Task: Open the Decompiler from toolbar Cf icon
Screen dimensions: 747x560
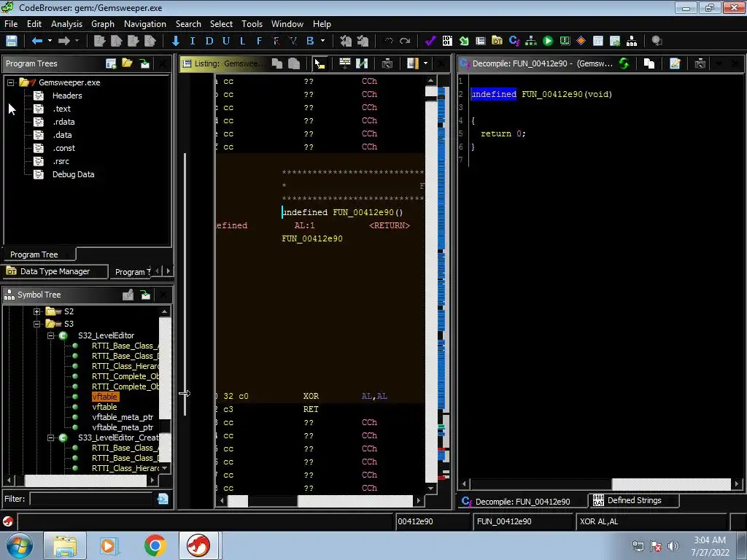Action: click(514, 41)
